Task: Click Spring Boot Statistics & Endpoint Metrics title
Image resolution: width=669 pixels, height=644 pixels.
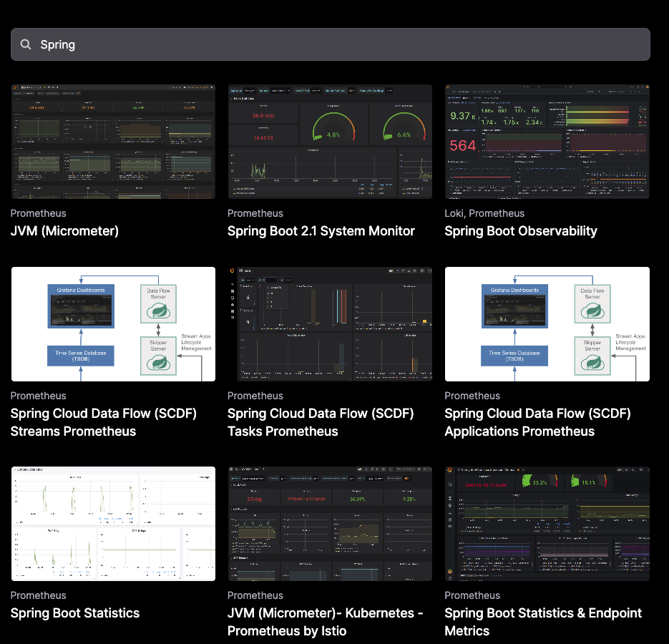Action: click(x=543, y=622)
